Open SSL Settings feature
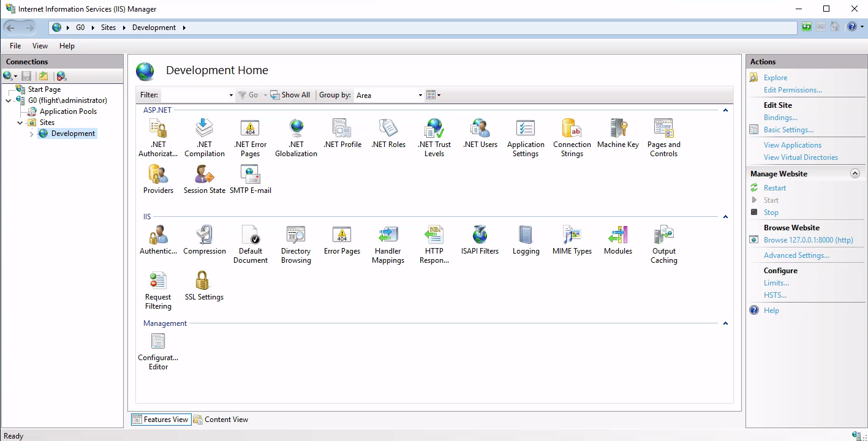The height and width of the screenshot is (441, 868). tap(204, 286)
